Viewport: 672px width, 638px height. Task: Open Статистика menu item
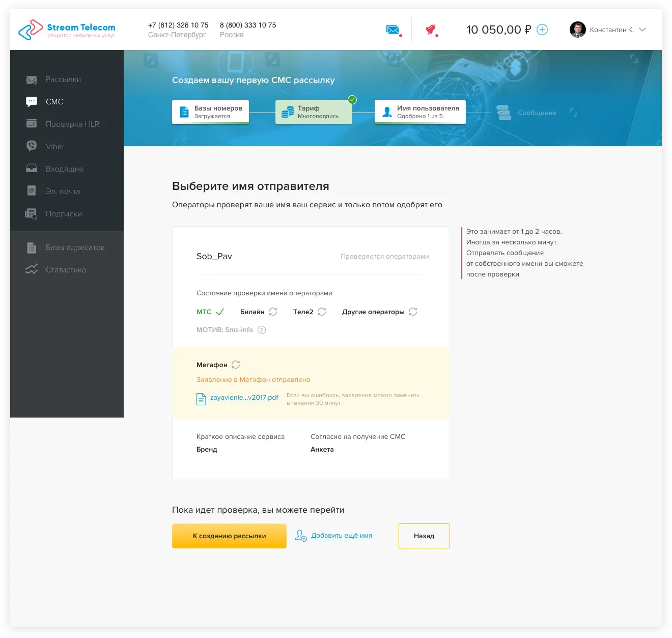[x=67, y=270]
